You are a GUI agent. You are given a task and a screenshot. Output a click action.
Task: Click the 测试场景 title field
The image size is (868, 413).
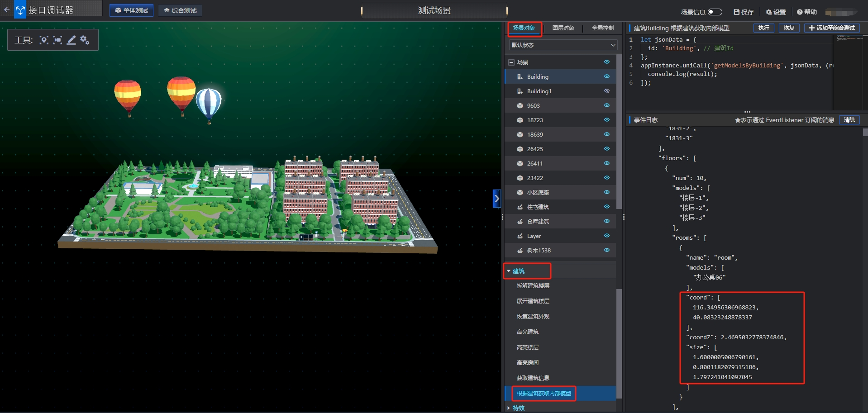tap(434, 10)
